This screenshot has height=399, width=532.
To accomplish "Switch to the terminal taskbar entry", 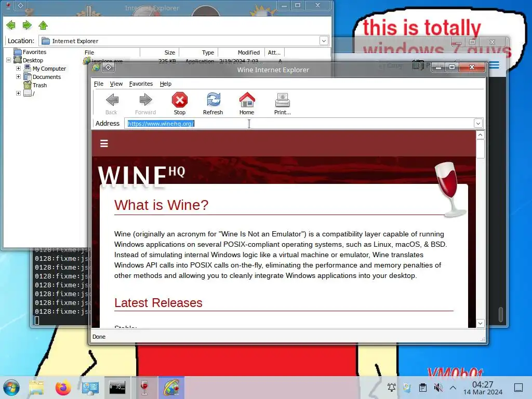I will tap(117, 388).
